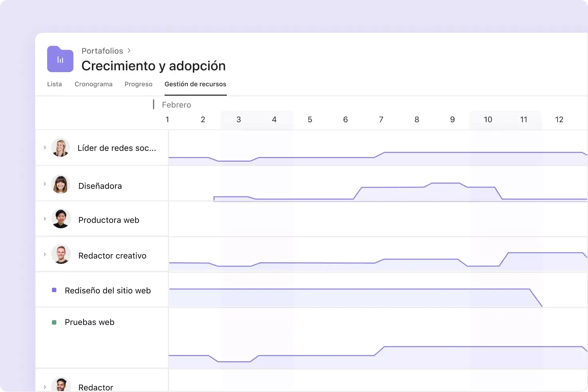Switch to the Cronograma tab
Viewport: 588px width, 392px height.
[93, 84]
